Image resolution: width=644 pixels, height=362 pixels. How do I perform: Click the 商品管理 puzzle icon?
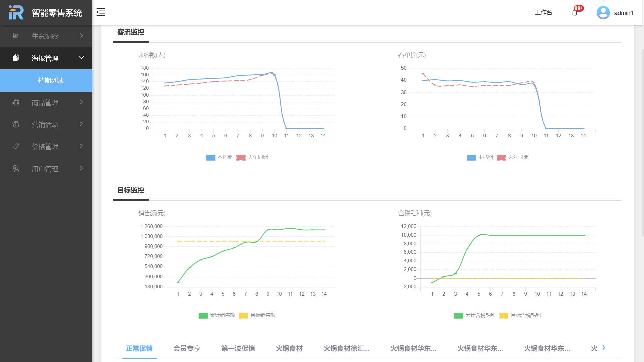click(x=16, y=102)
